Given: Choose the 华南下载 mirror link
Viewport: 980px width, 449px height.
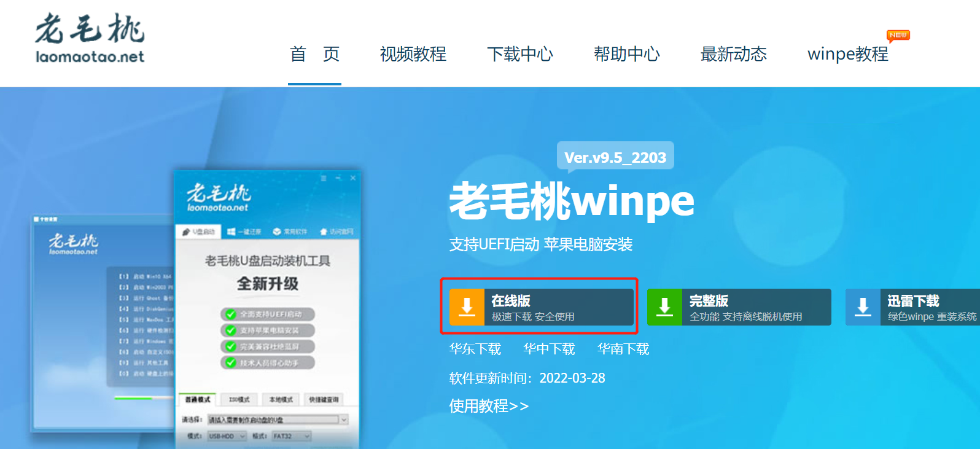Looking at the screenshot, I should [623, 349].
